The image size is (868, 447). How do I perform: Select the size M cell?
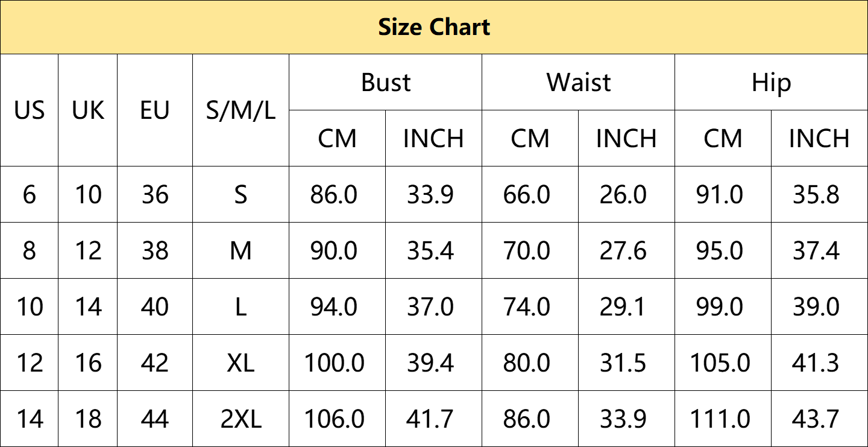click(241, 250)
